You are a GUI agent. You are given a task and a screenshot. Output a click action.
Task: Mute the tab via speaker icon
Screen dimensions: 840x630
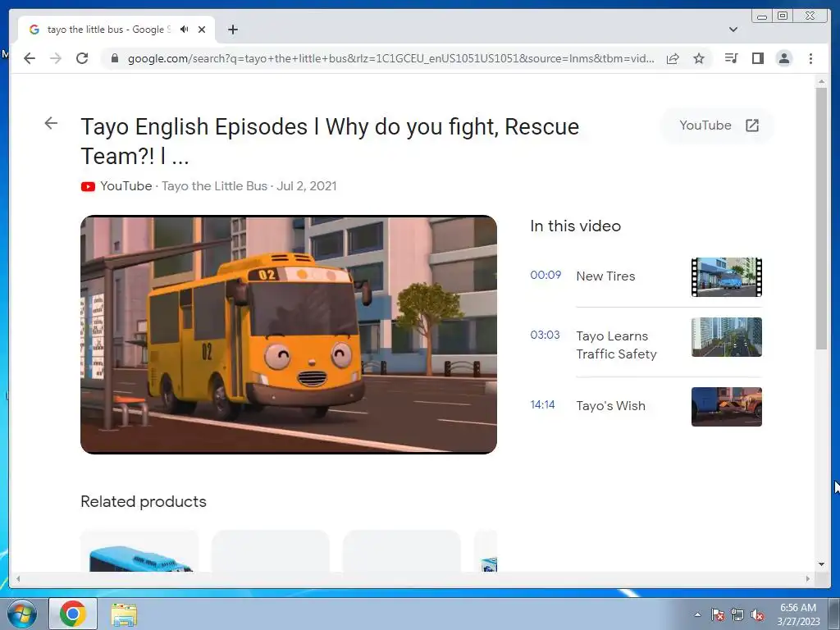click(x=185, y=30)
